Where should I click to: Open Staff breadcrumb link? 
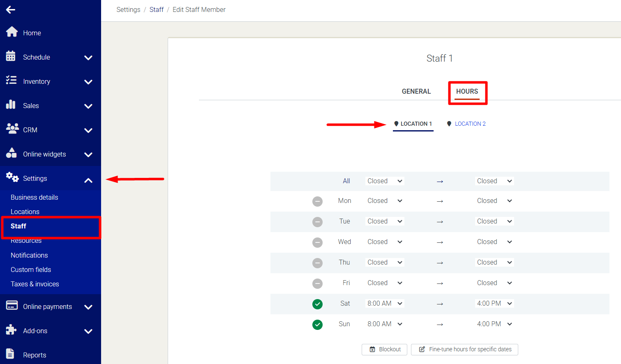point(156,9)
